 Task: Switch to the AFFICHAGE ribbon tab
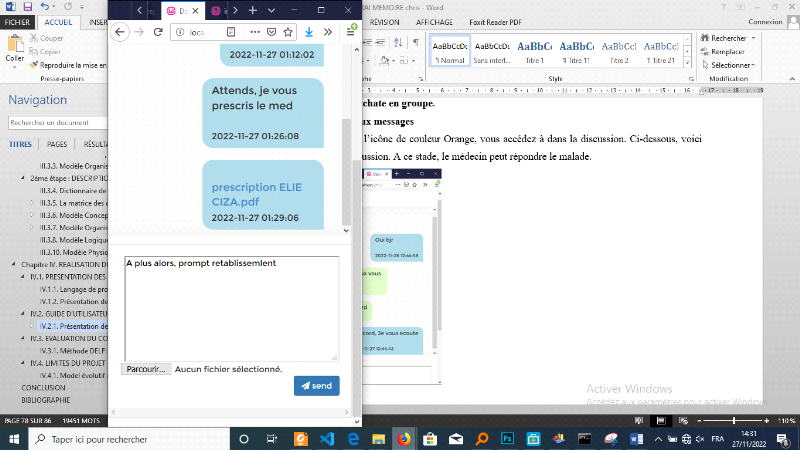click(x=433, y=21)
